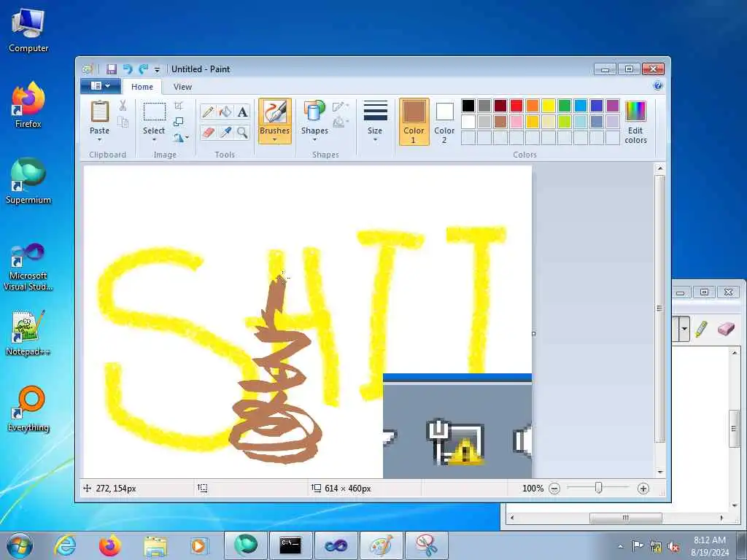
Task: Click Edit colors button
Action: pos(635,122)
